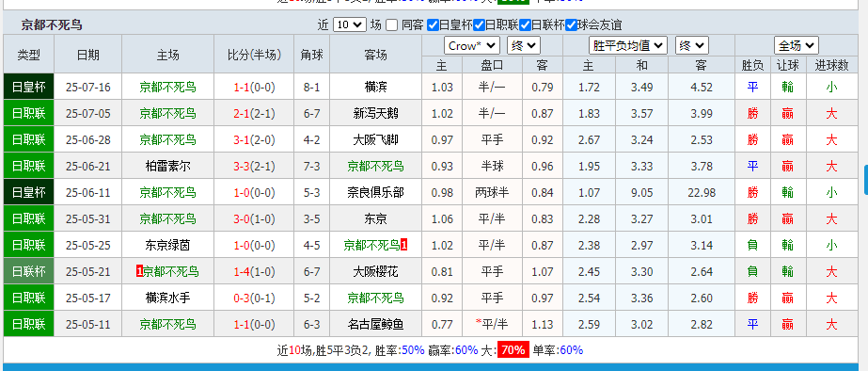Click the 3-0(1-0) score on 25-05-31
This screenshot has height=371, width=868.
(x=254, y=218)
